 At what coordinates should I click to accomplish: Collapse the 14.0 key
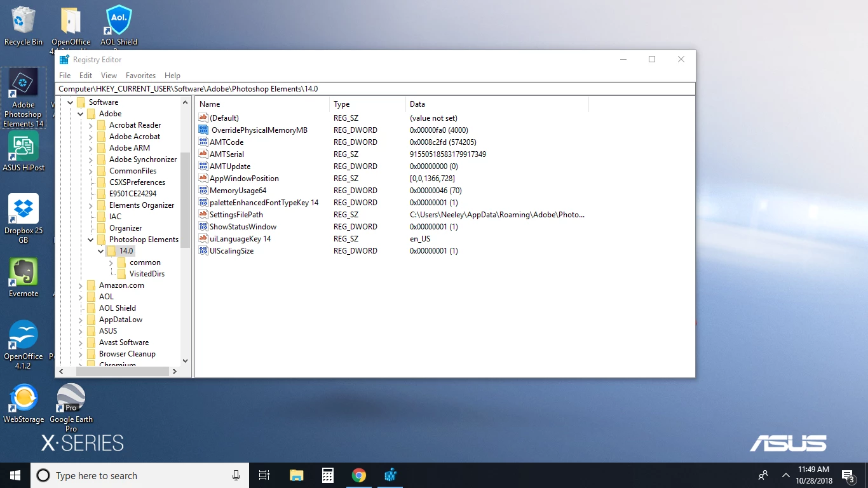101,251
